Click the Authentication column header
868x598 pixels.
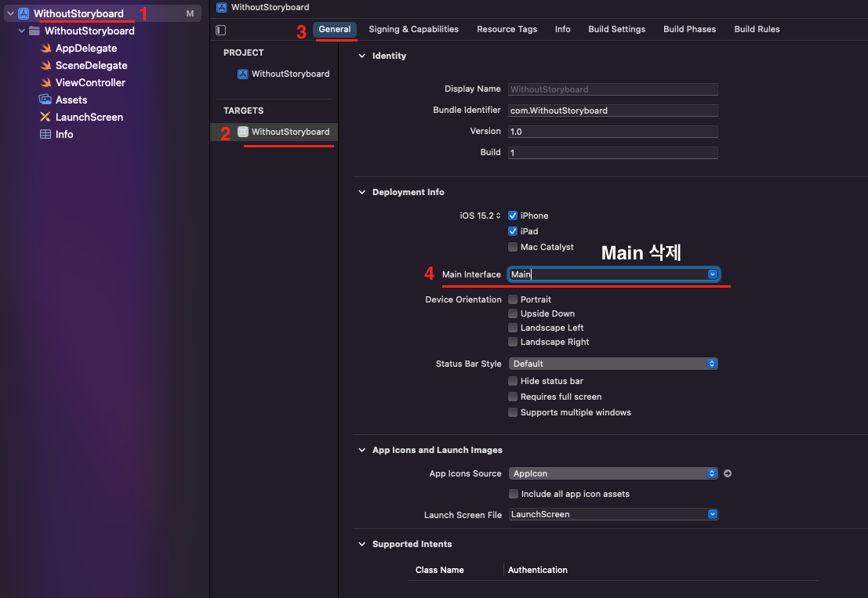click(x=538, y=570)
